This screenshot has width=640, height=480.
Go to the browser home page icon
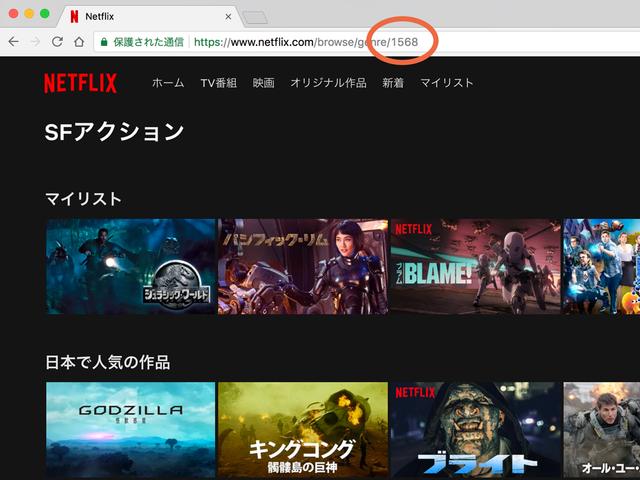coord(79,42)
